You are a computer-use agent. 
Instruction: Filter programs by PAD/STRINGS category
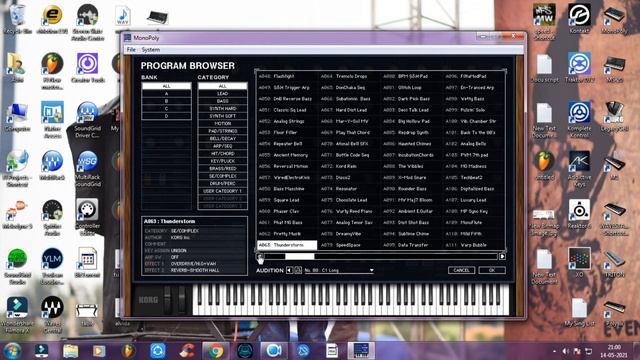click(222, 131)
